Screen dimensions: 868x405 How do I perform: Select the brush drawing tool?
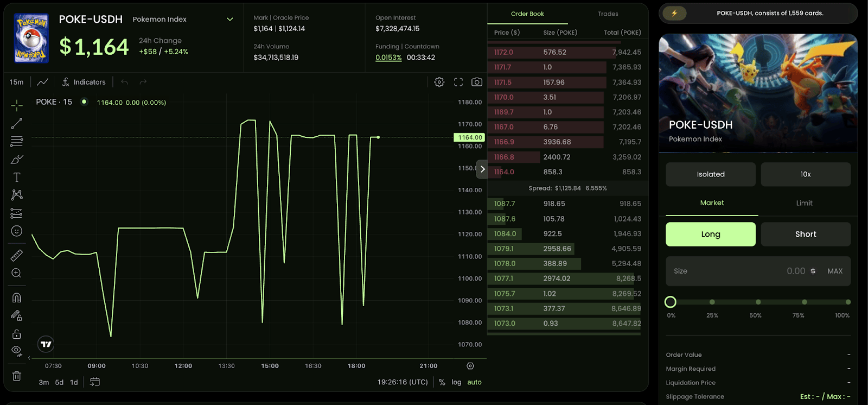click(x=17, y=160)
